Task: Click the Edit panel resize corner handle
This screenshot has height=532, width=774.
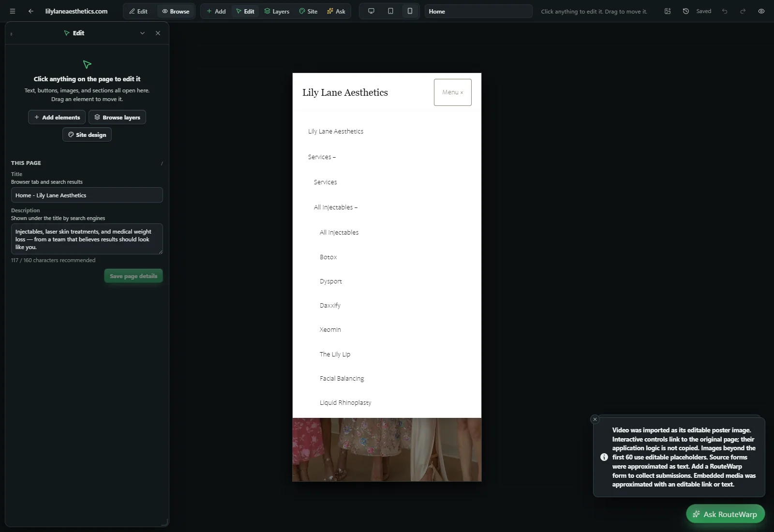Action: click(164, 522)
